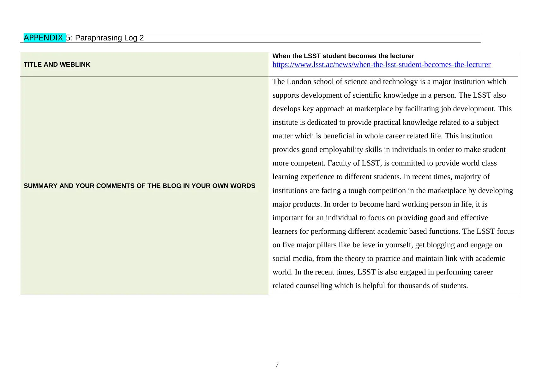Click the line 'institute is dedicated to provide practical'

coord(385,123)
